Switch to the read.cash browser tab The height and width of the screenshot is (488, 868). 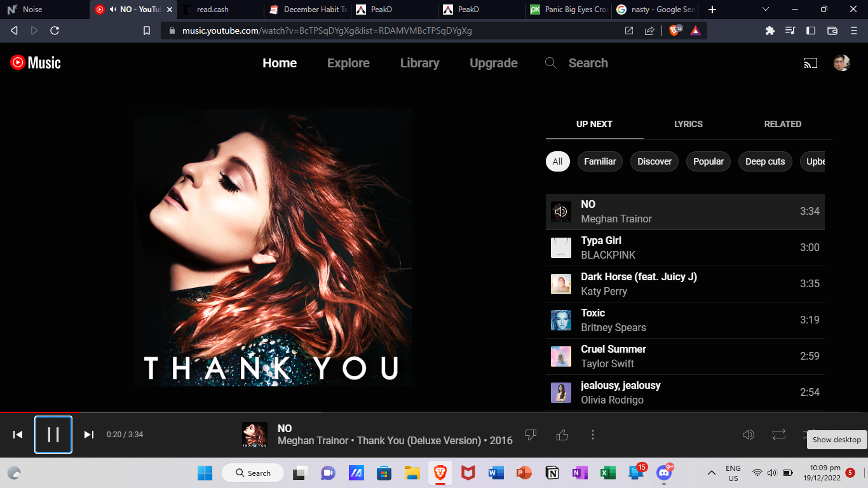pos(220,10)
